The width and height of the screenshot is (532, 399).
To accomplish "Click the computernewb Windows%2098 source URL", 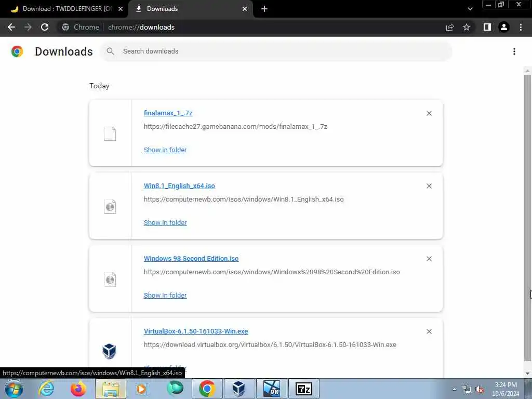I will point(272,272).
